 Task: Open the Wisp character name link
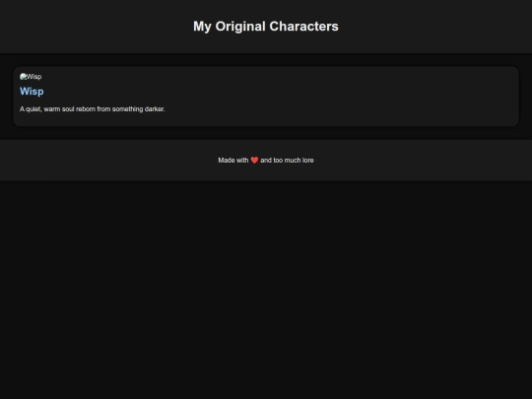click(32, 92)
